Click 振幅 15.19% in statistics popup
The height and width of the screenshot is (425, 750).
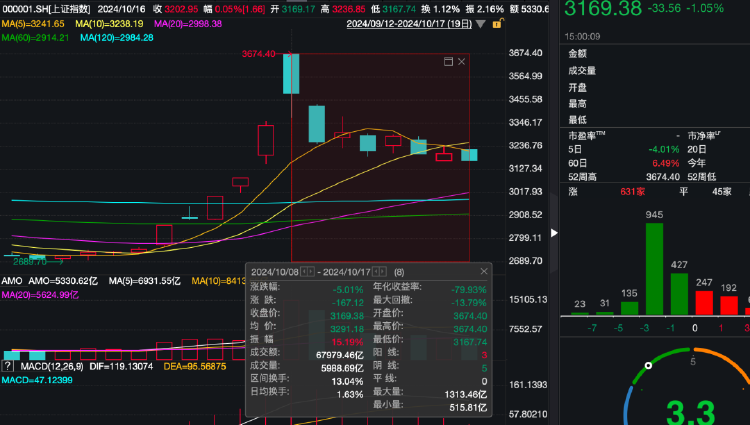click(x=347, y=342)
